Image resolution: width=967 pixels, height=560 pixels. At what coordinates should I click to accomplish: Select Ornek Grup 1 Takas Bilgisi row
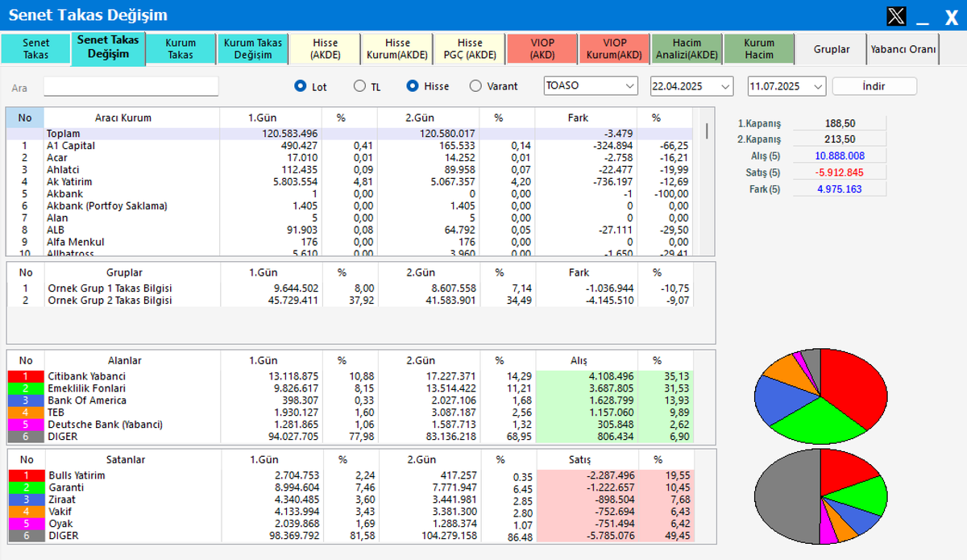pos(349,288)
